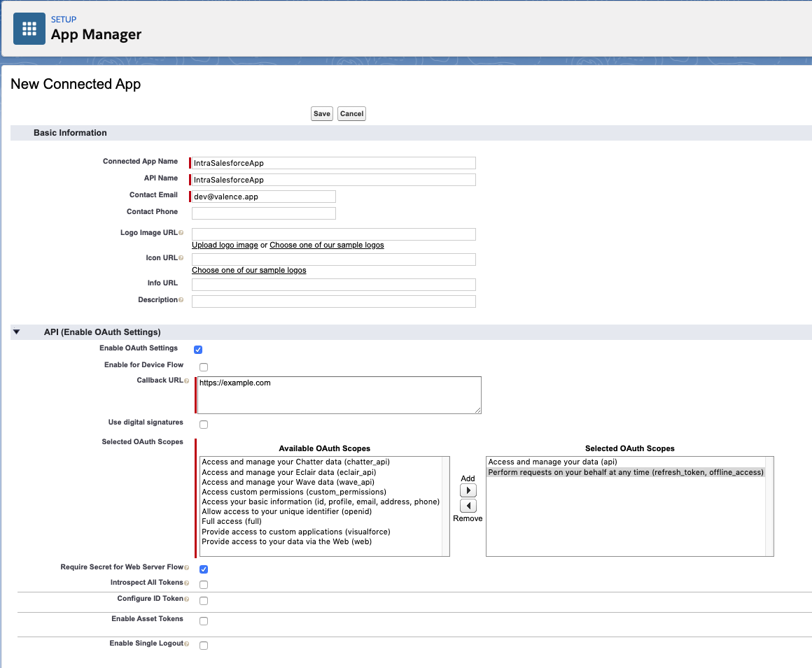Enable the Device Flow checkbox
Image resolution: width=812 pixels, height=668 pixels.
click(x=204, y=367)
